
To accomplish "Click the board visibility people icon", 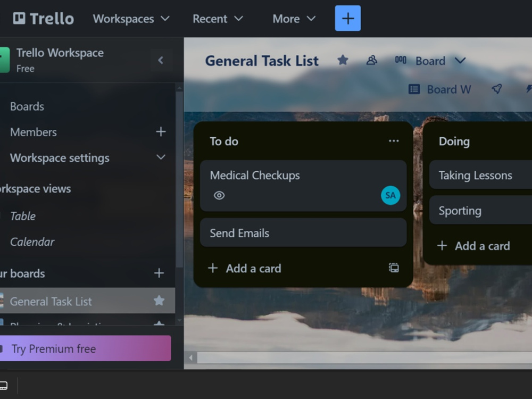I will (x=372, y=61).
